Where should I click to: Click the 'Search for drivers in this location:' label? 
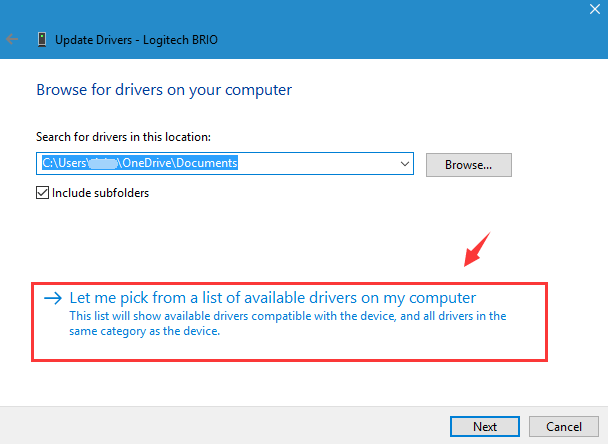123,137
